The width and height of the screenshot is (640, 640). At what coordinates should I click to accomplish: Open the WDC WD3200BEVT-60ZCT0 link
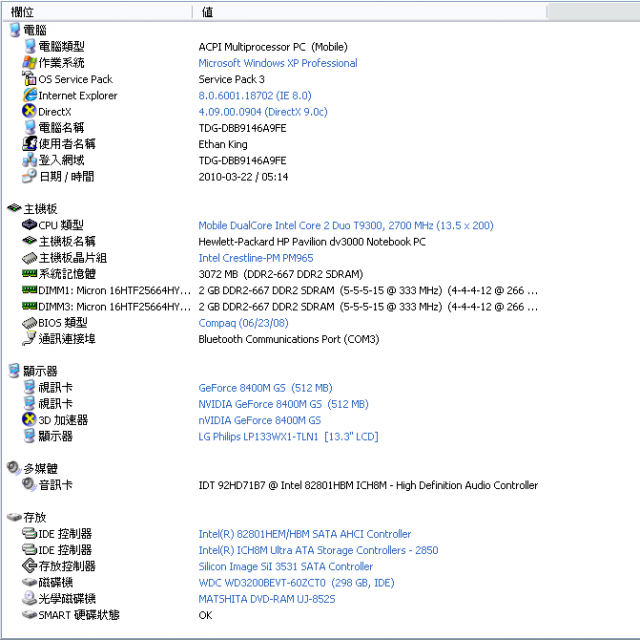[296, 583]
